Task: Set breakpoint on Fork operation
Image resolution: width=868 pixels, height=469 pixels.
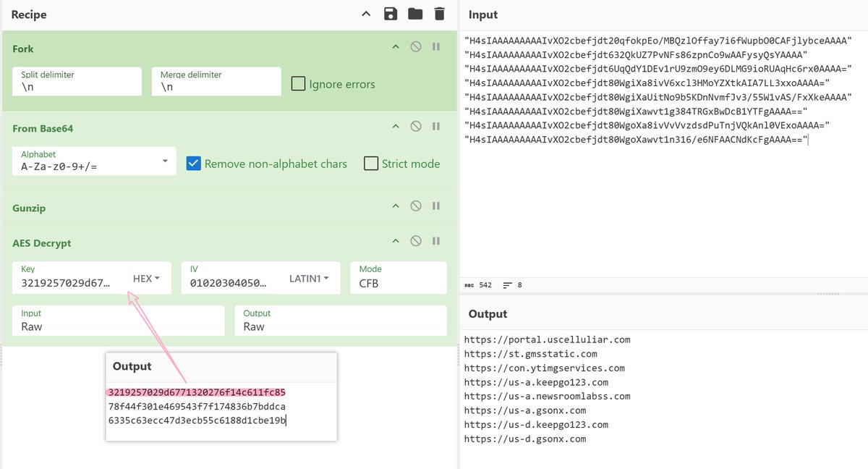Action: click(x=436, y=47)
